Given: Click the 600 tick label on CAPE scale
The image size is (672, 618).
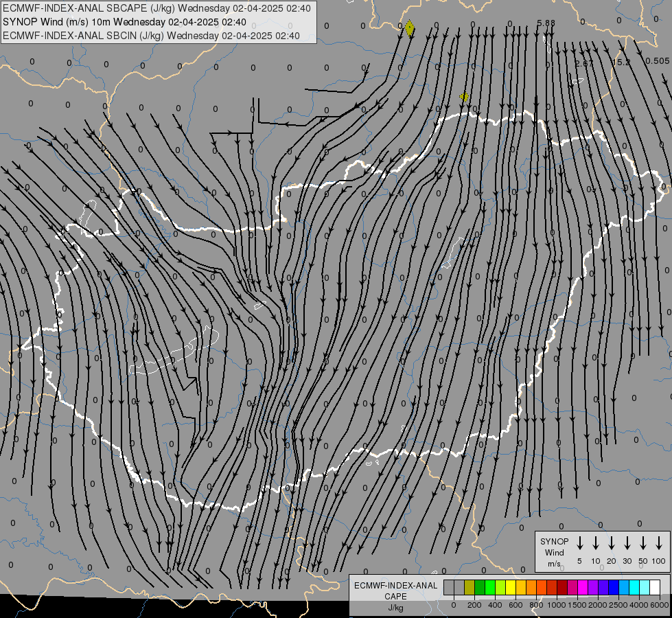Looking at the screenshot, I should click(x=515, y=605).
